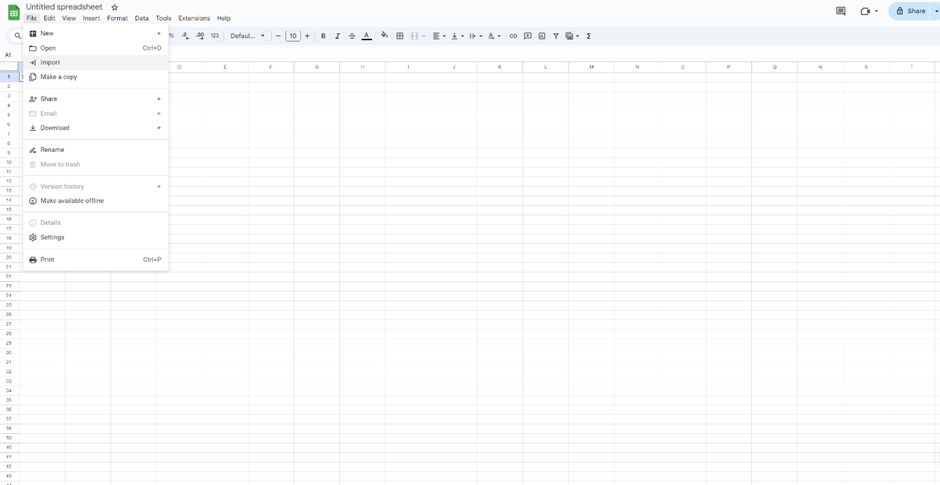Select Import in the File menu
Screen dimensions: 940x485
[x=96, y=62]
